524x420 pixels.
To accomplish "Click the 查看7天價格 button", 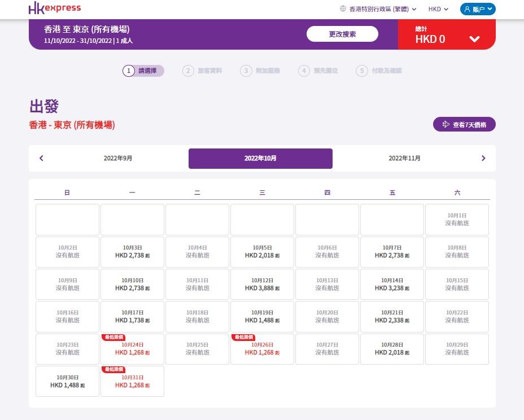I will [464, 124].
